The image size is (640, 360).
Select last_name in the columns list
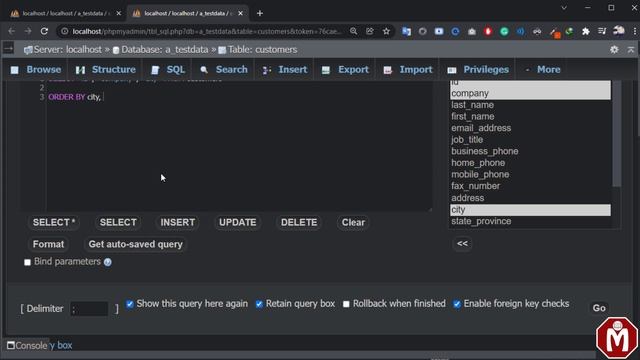(531, 105)
